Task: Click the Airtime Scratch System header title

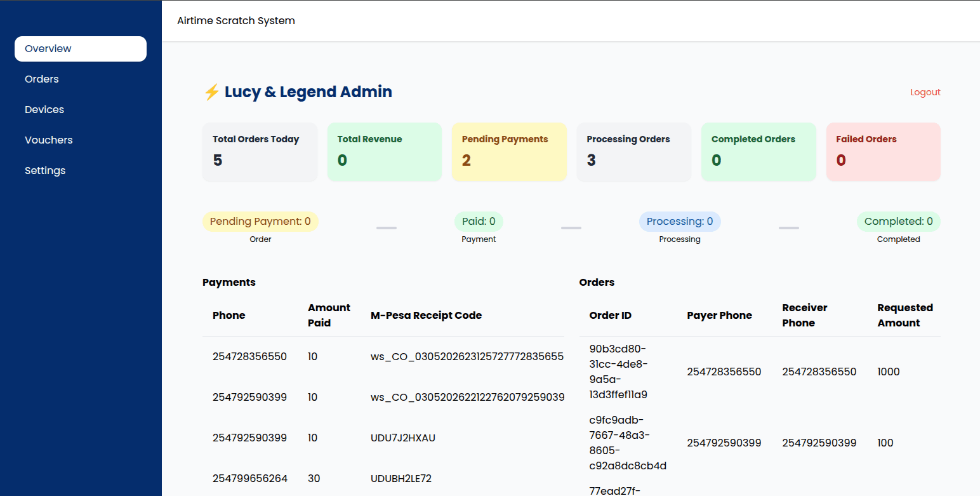Action: coord(236,21)
